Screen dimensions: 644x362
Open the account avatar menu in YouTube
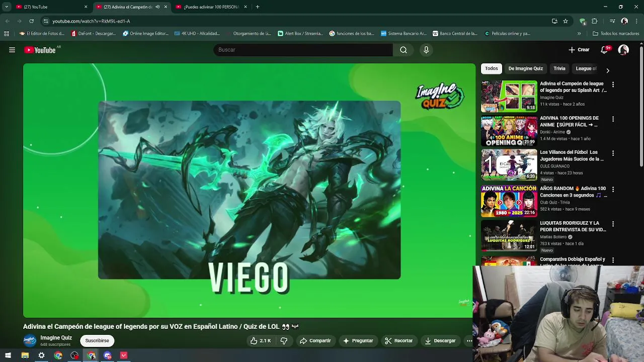pos(623,50)
